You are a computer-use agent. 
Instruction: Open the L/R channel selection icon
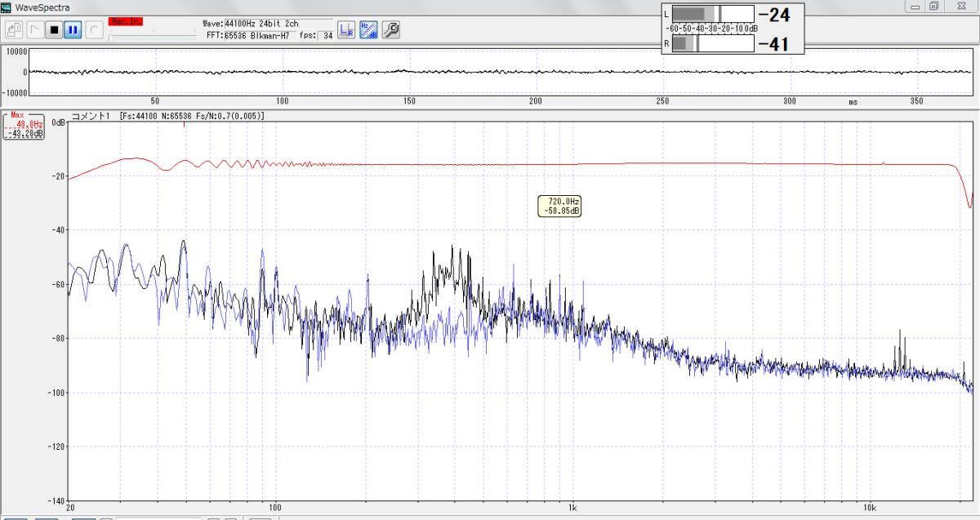click(346, 30)
